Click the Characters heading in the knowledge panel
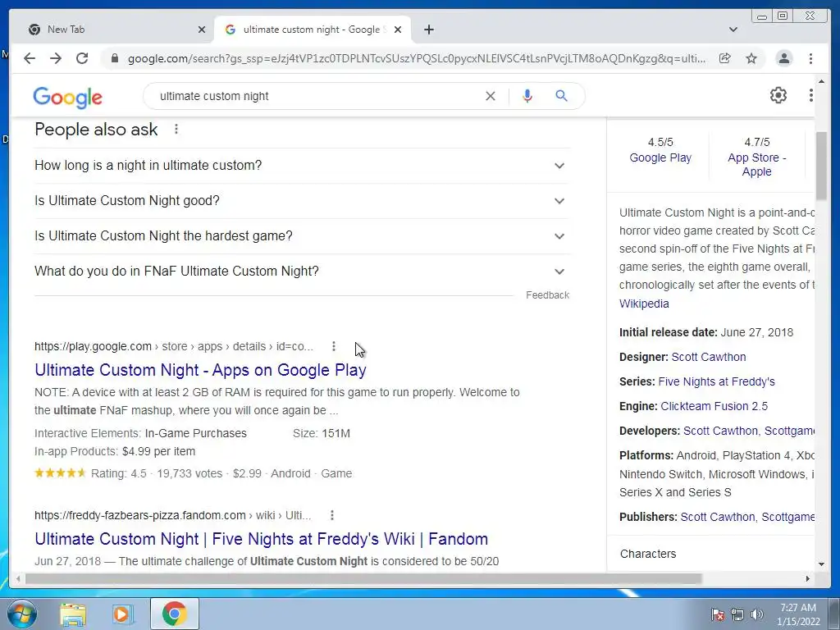840x630 pixels. pos(648,555)
